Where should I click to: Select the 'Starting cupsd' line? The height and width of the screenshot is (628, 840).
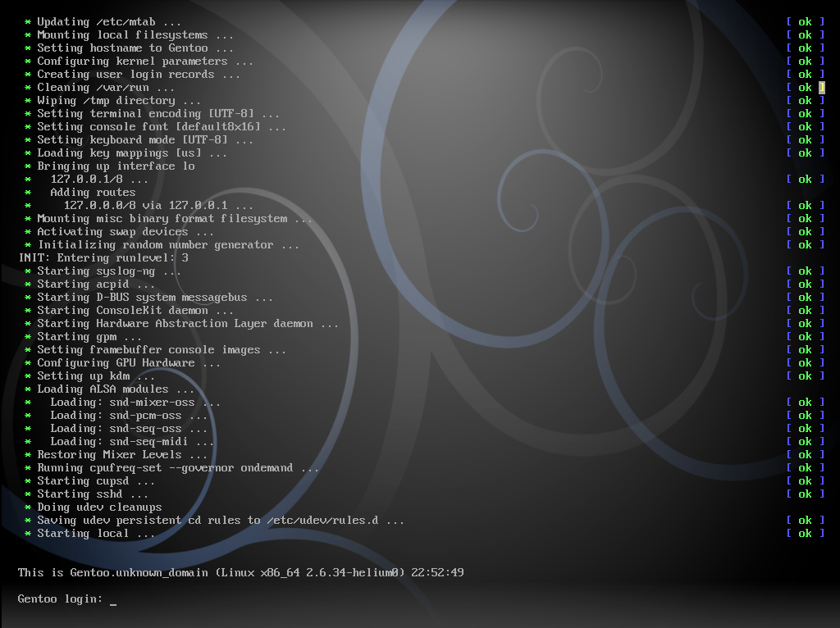pyautogui.click(x=96, y=481)
